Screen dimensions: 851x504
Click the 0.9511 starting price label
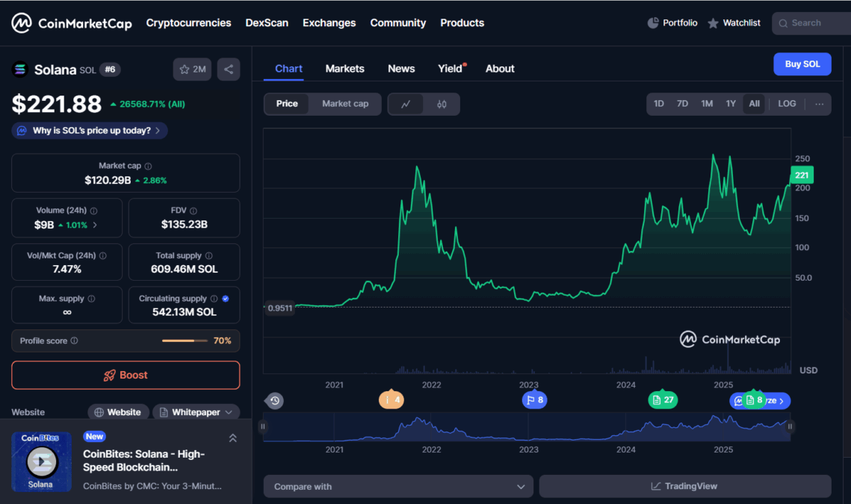tap(279, 308)
